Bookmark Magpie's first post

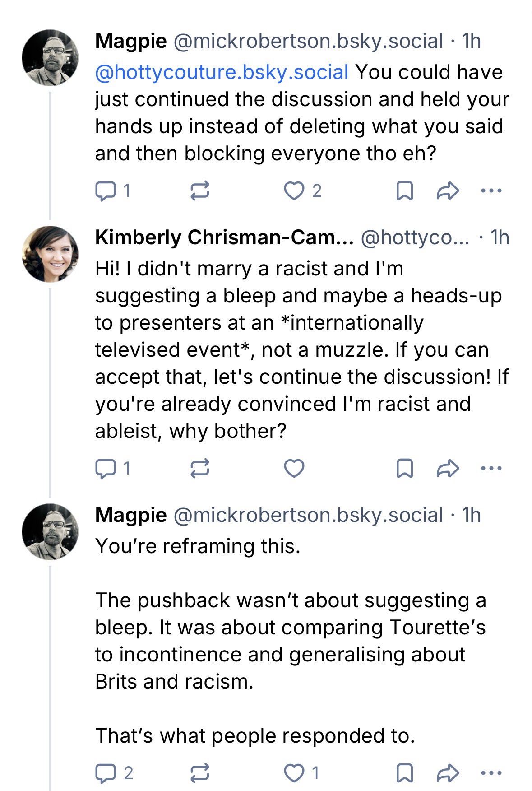pos(404,191)
